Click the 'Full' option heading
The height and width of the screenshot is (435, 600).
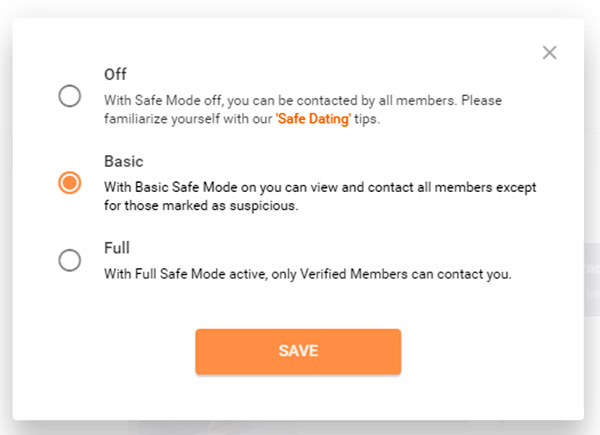tap(116, 246)
